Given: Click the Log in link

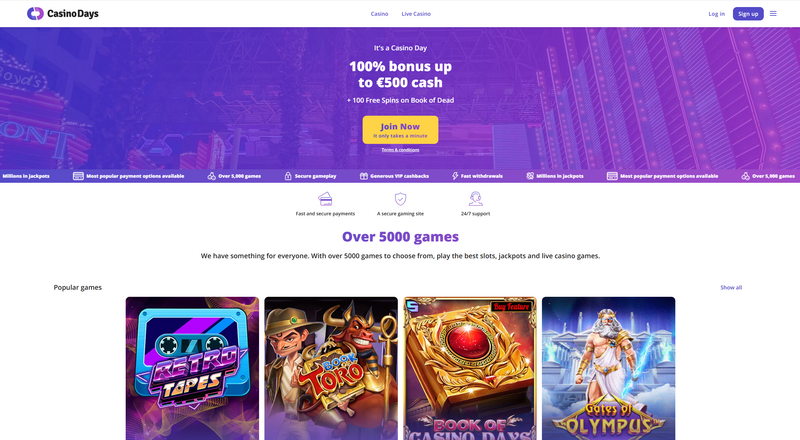Looking at the screenshot, I should point(716,14).
